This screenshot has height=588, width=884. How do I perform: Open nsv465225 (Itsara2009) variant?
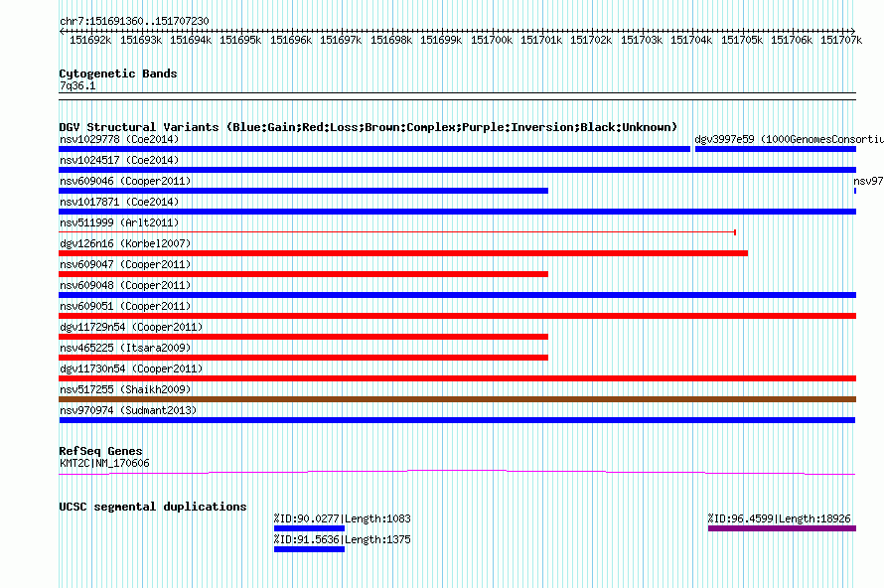pyautogui.click(x=125, y=348)
